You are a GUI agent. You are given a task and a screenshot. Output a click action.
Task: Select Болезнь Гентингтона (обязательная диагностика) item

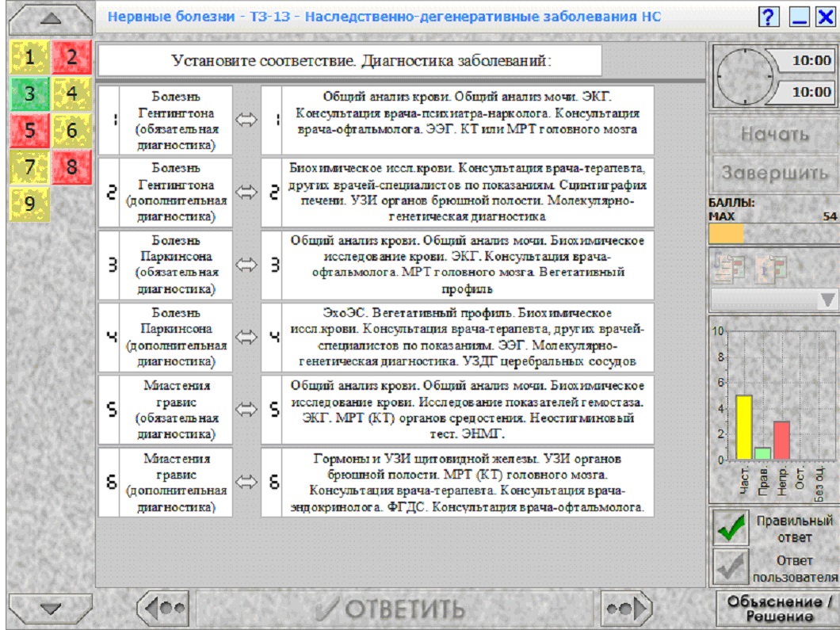click(x=176, y=120)
